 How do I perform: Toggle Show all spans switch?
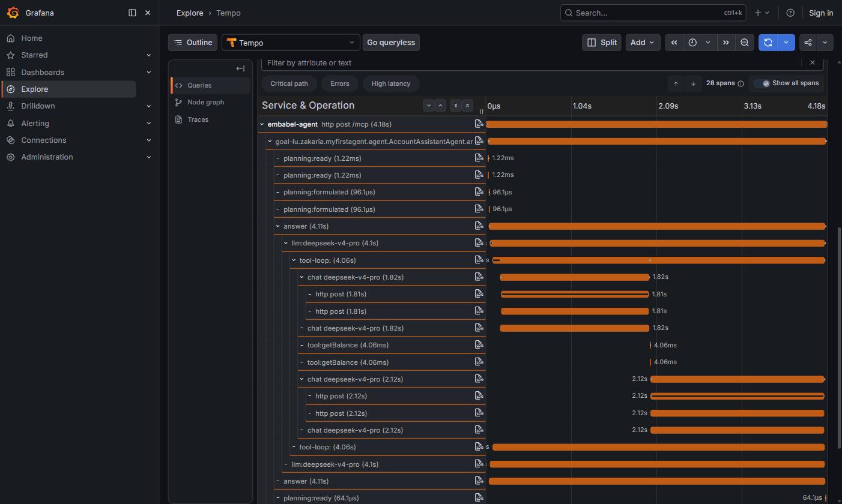pyautogui.click(x=762, y=83)
